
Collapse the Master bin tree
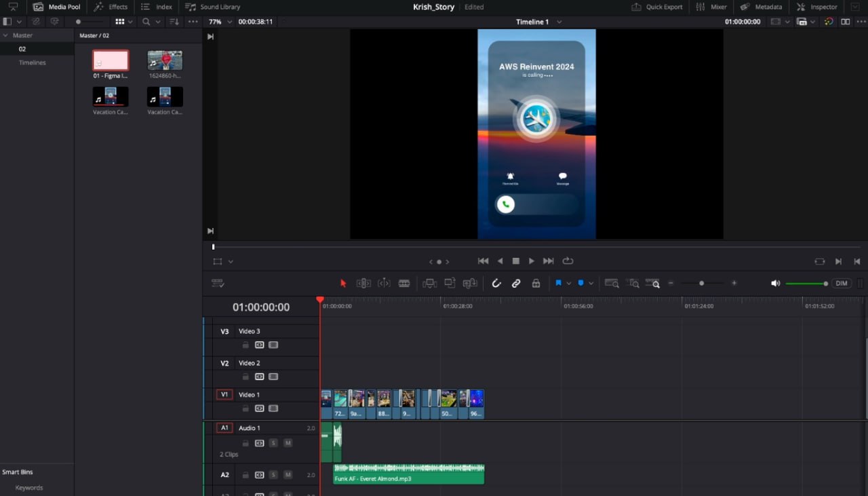click(5, 35)
